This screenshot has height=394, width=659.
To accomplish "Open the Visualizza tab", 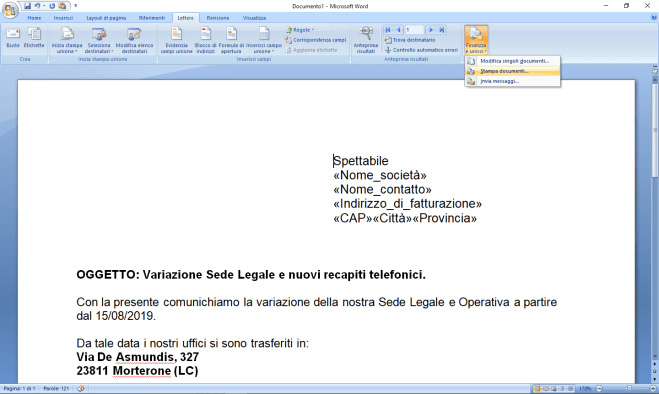I will click(254, 18).
